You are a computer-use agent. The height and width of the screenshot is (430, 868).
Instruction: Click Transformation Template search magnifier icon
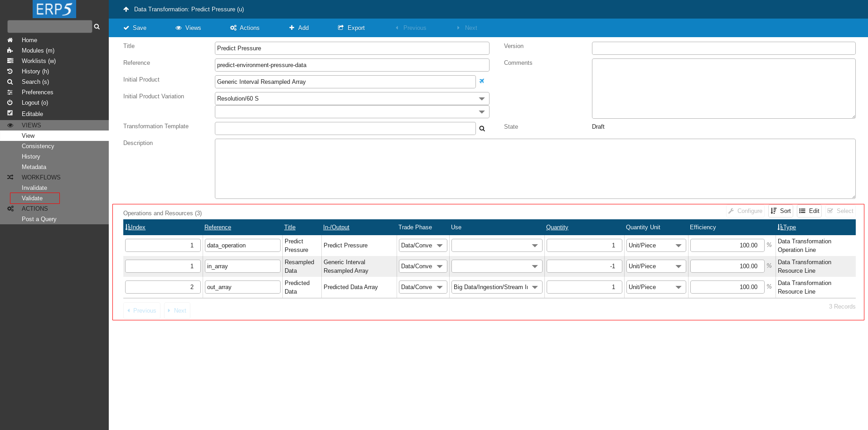482,129
